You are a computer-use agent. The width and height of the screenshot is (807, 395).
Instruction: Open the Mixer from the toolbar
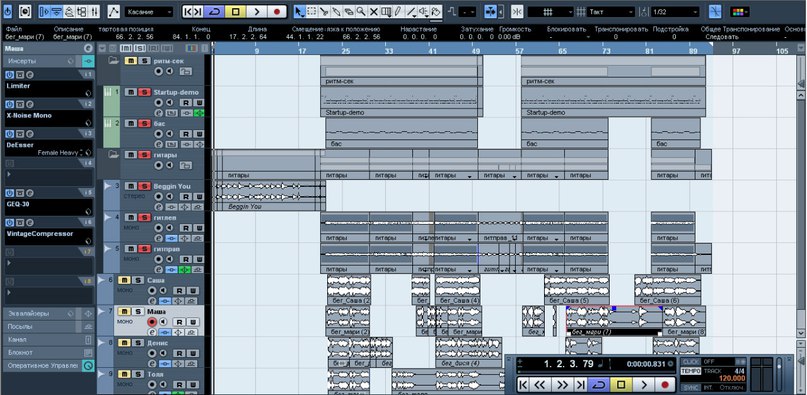[x=95, y=11]
